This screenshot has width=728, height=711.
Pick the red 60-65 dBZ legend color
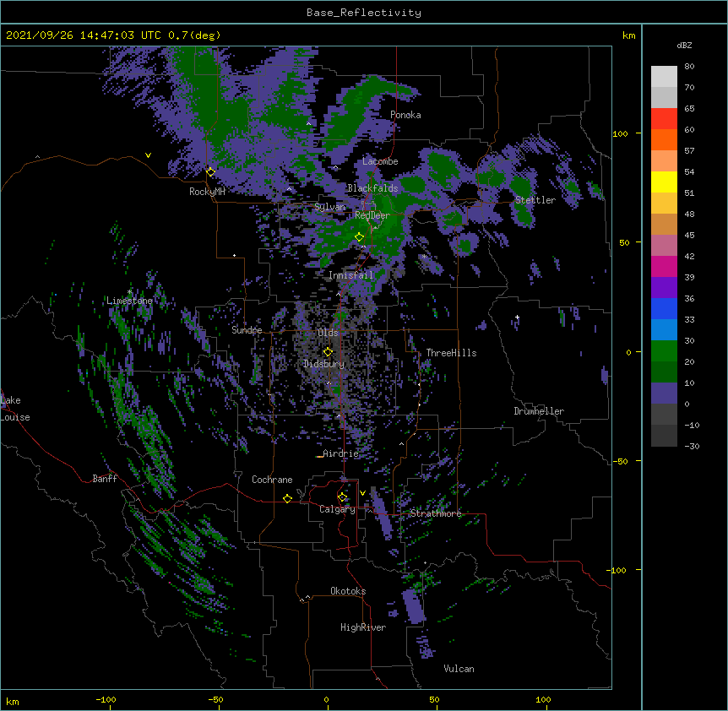point(664,118)
